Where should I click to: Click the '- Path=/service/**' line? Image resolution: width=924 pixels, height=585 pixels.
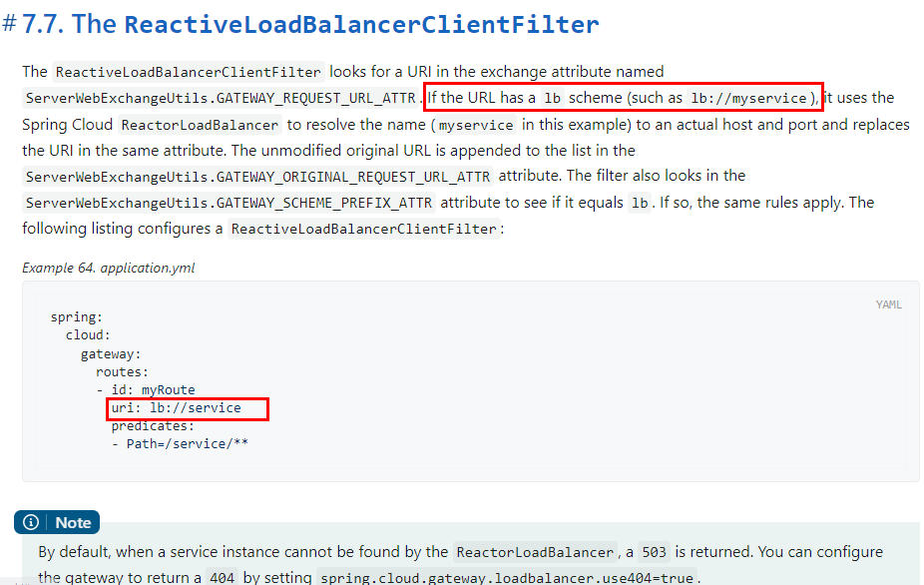click(180, 444)
